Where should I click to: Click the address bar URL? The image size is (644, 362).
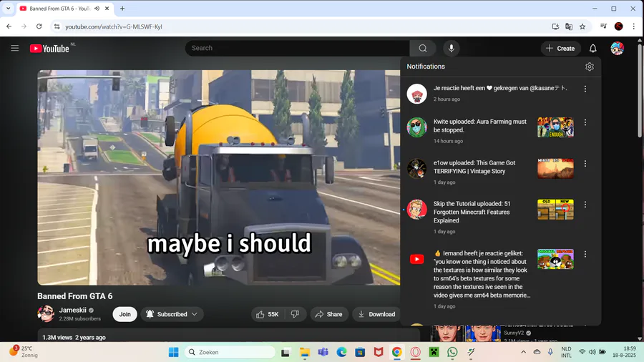tap(114, 26)
